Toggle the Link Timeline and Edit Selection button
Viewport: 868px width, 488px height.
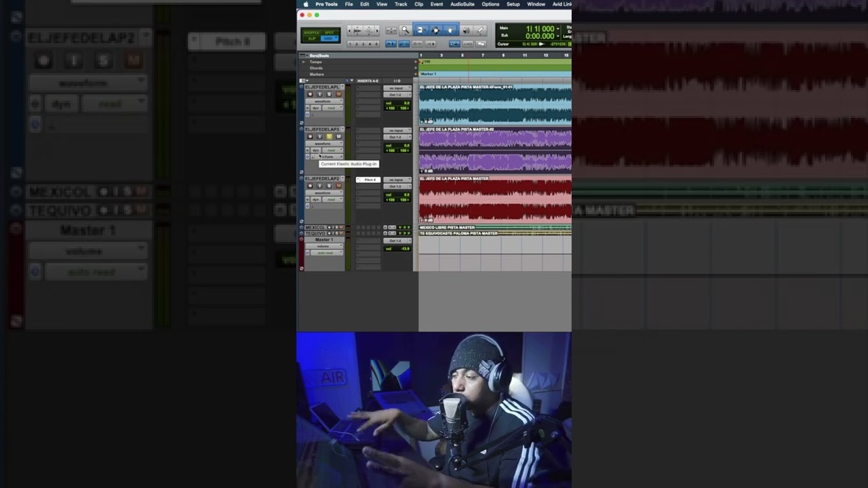point(404,44)
